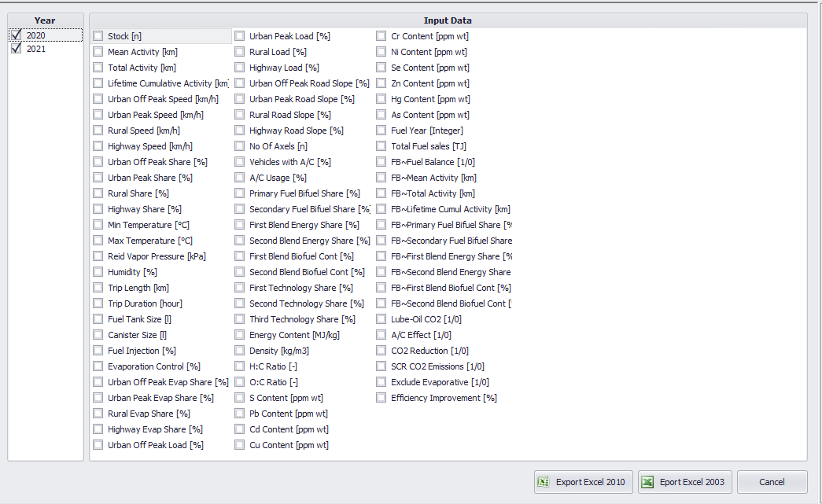Viewport: 822px width, 504px height.
Task: Check Density [kg/m3]
Action: (239, 350)
